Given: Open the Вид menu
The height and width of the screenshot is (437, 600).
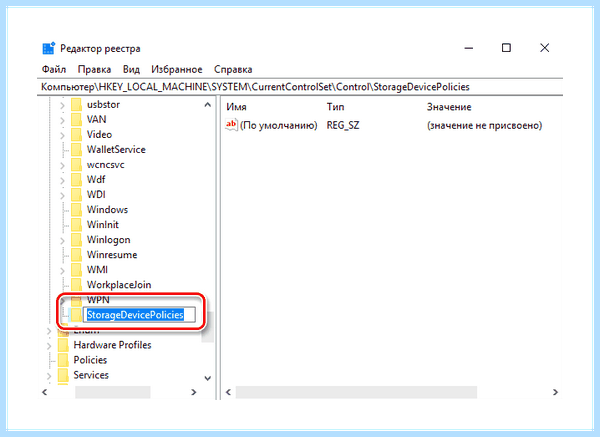Looking at the screenshot, I should (131, 69).
